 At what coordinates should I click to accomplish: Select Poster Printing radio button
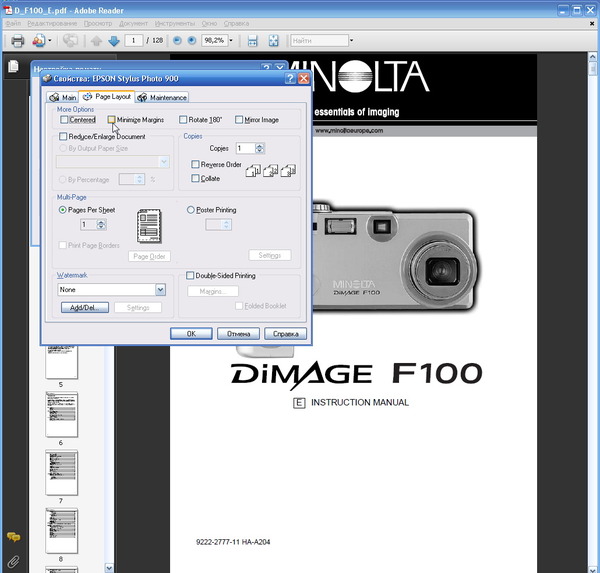191,210
